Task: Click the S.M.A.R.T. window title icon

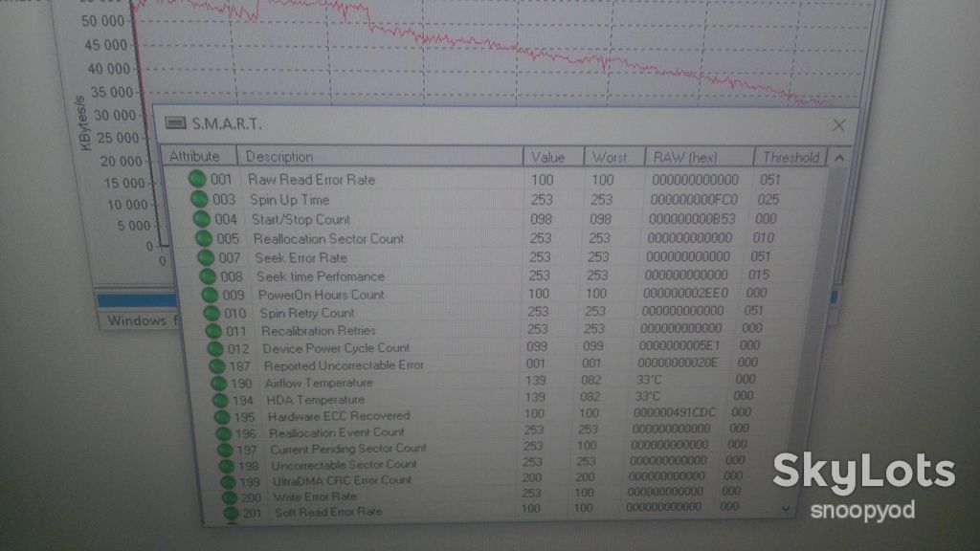Action: pos(176,123)
